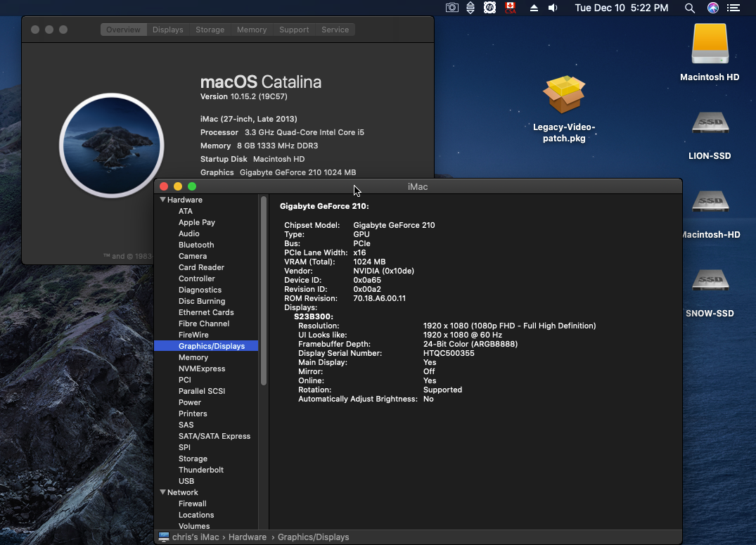
Task: Click the eject icon in menu bar
Action: (x=534, y=8)
